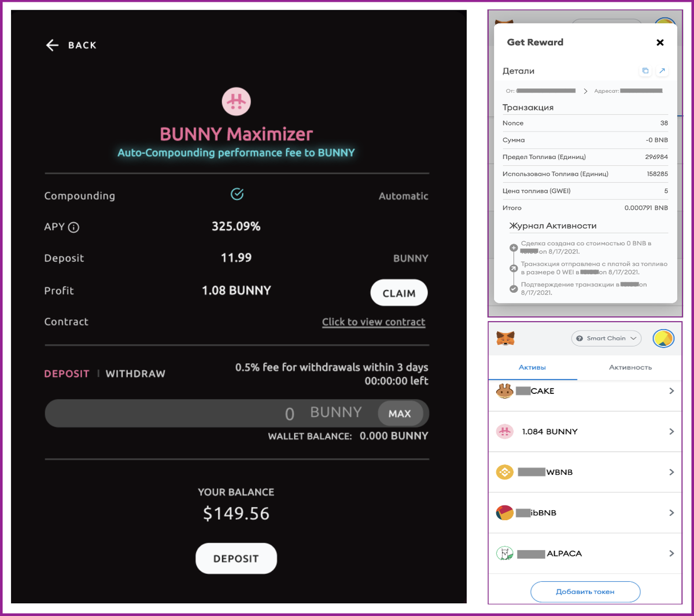Select the WITHDRAW tab
The image size is (694, 616).
135,374
